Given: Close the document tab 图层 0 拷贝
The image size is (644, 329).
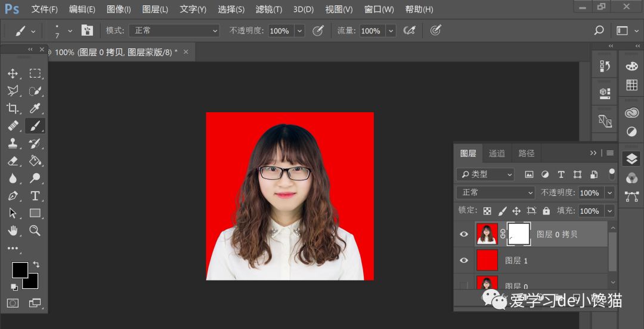Looking at the screenshot, I should tap(185, 52).
